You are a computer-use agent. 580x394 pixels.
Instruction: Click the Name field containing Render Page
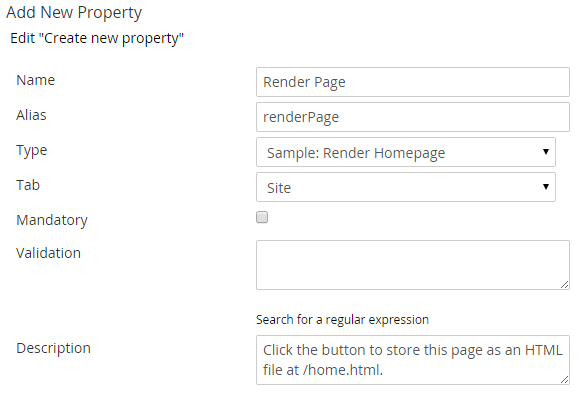(413, 82)
